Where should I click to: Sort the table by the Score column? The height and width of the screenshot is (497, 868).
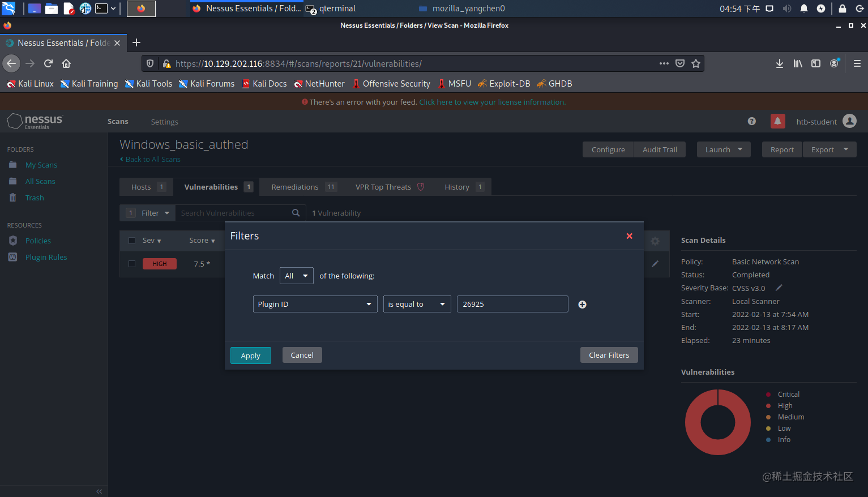click(x=202, y=241)
